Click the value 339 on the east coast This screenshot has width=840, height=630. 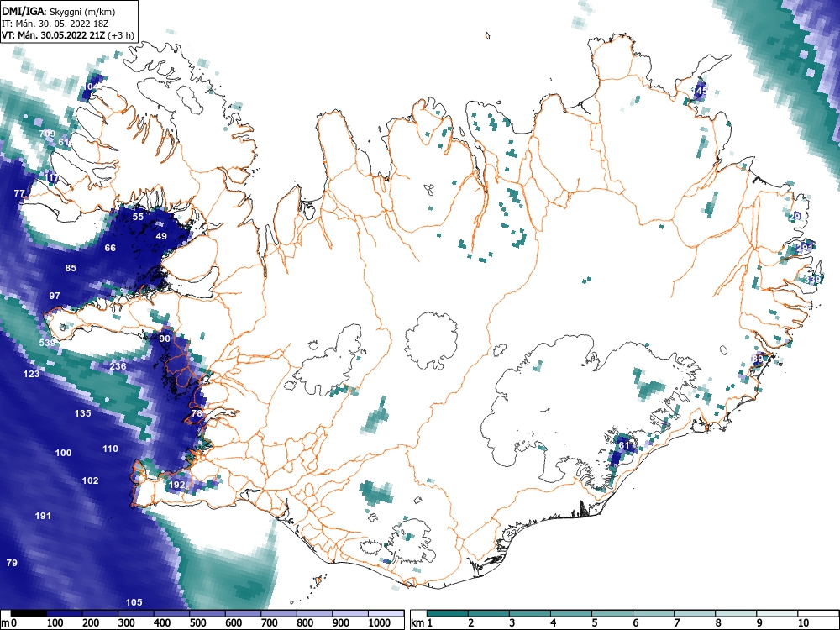[813, 280]
